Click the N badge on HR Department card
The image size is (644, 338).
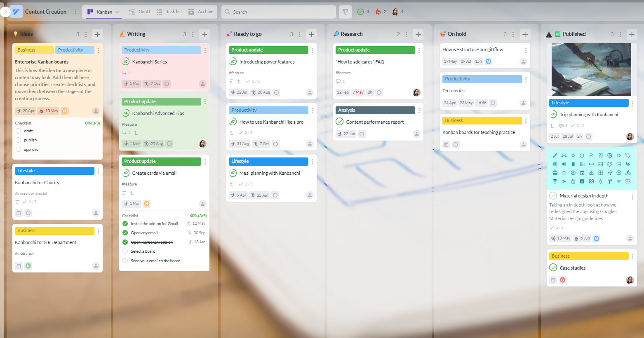[28, 266]
